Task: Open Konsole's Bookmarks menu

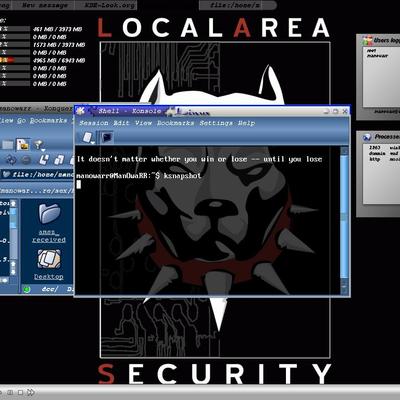Action: click(175, 123)
